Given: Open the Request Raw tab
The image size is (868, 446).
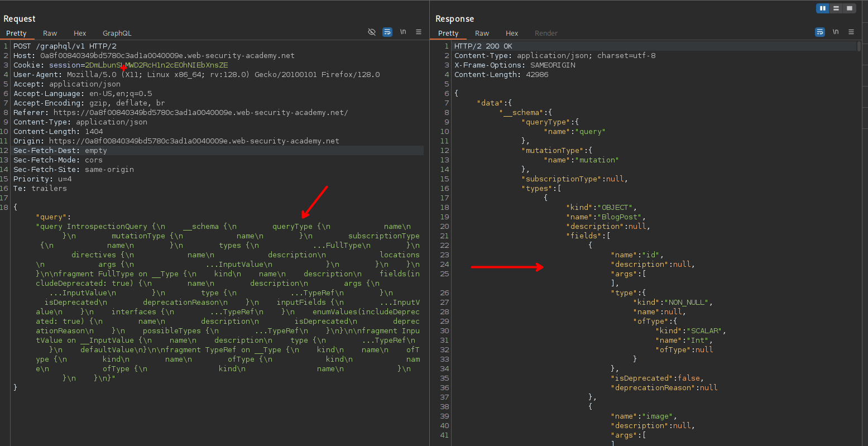Looking at the screenshot, I should pos(50,33).
